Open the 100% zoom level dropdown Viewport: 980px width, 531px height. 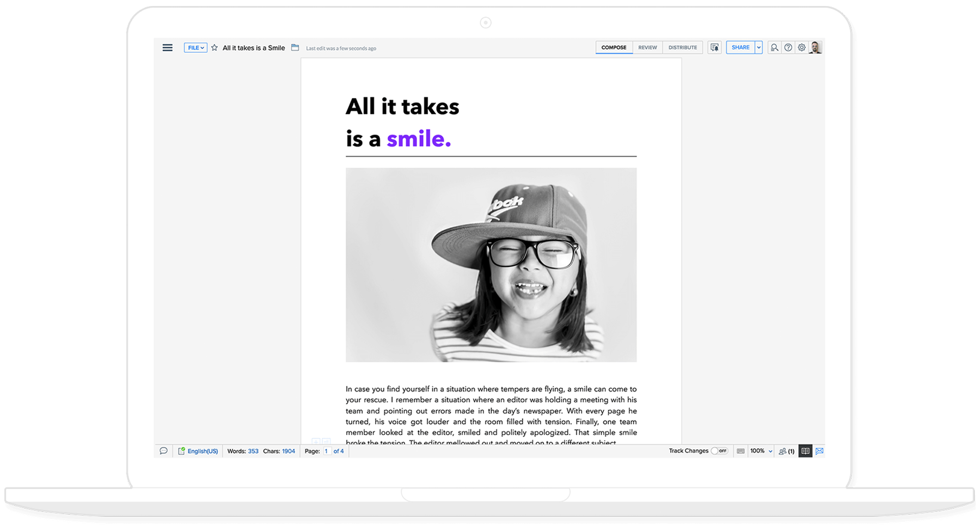(761, 451)
